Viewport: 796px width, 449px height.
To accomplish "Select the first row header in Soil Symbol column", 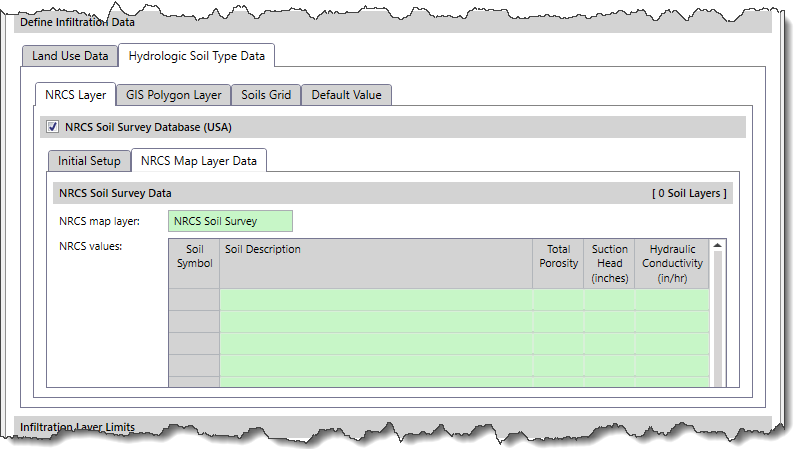I will point(194,300).
